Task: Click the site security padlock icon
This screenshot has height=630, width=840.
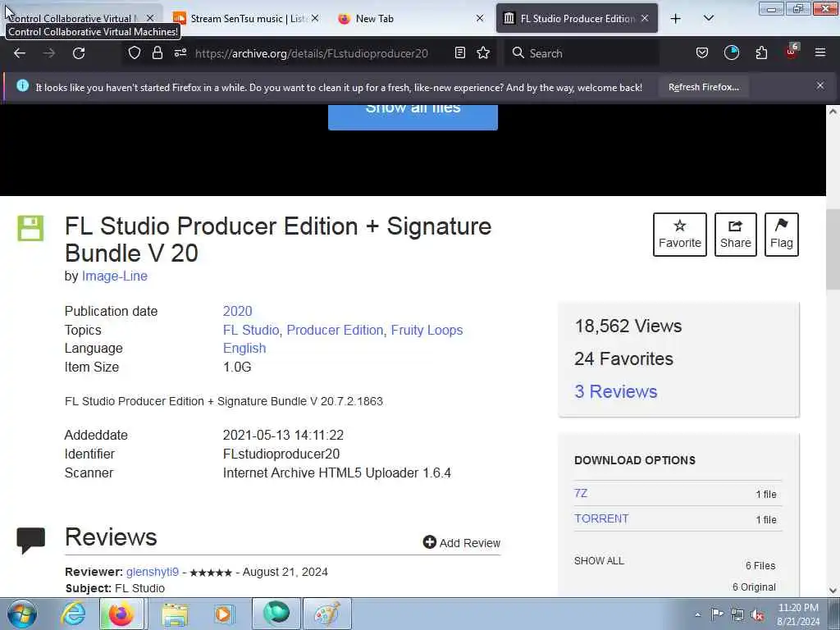Action: [157, 52]
